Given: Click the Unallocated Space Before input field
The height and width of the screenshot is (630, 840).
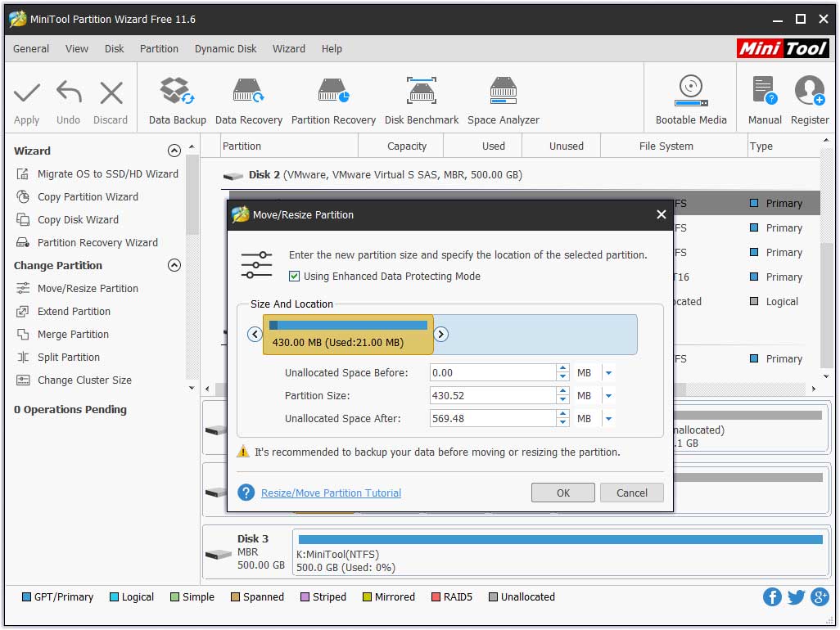Looking at the screenshot, I should pos(493,373).
